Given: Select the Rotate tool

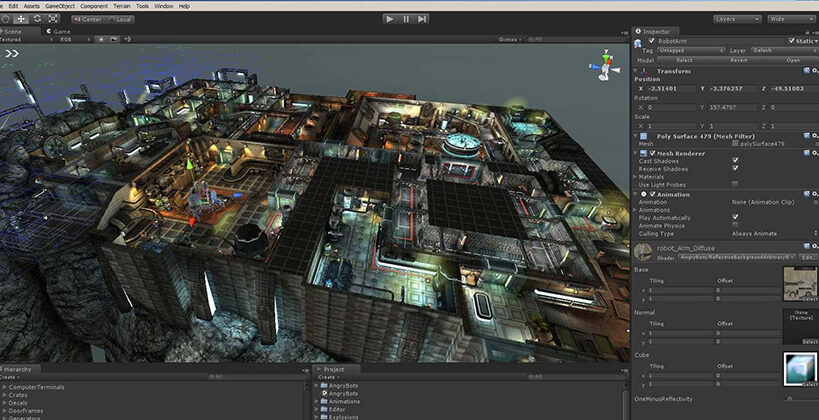Looking at the screenshot, I should (x=37, y=19).
